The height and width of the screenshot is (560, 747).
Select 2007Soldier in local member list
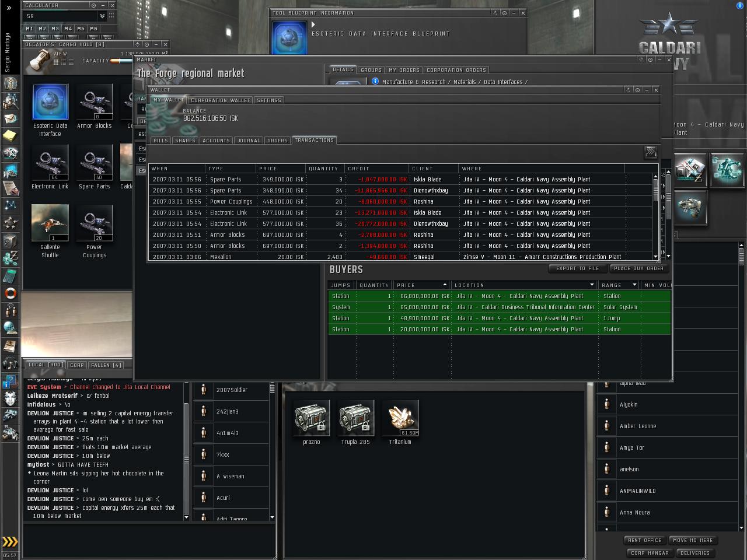(232, 390)
